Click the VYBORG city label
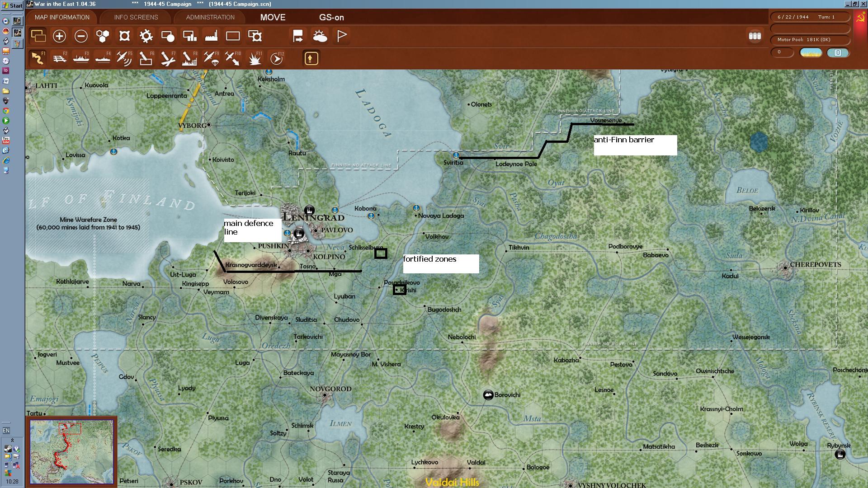The image size is (868, 488). [192, 125]
